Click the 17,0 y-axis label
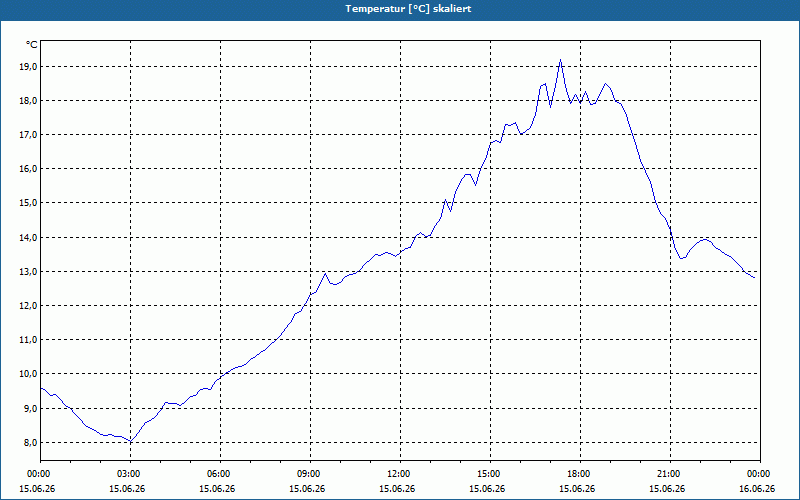The height and width of the screenshot is (500, 800). [29, 135]
